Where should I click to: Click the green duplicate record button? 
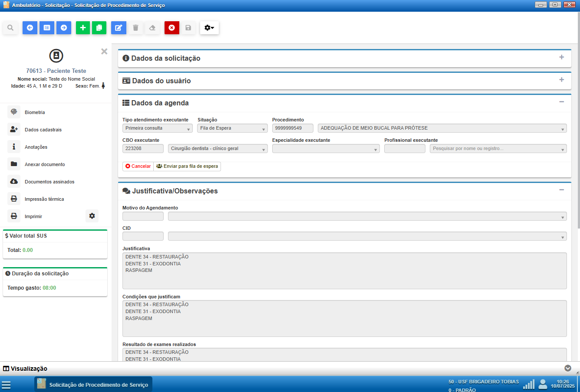pyautogui.click(x=99, y=28)
